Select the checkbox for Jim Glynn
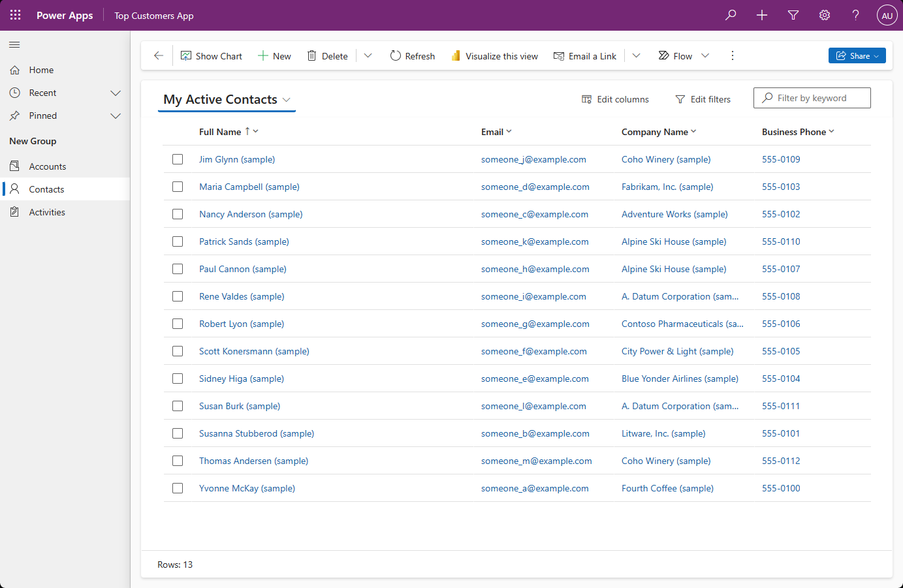The width and height of the screenshot is (903, 588). tap(178, 159)
